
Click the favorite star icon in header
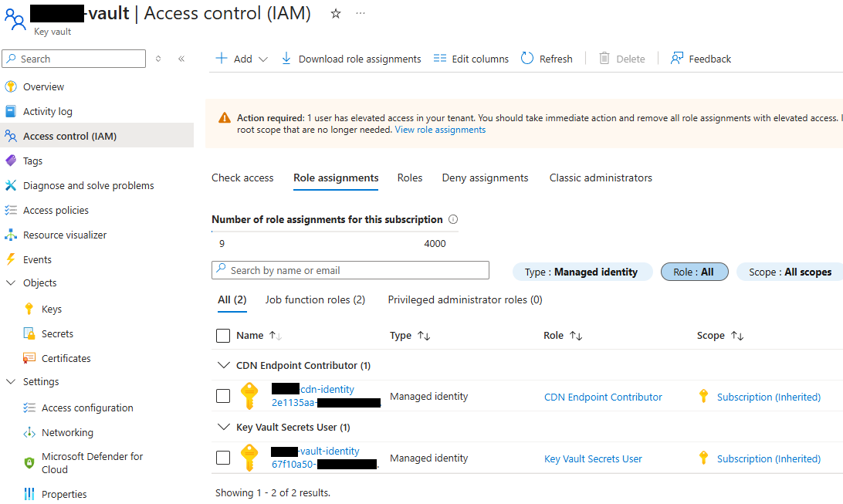tap(336, 14)
